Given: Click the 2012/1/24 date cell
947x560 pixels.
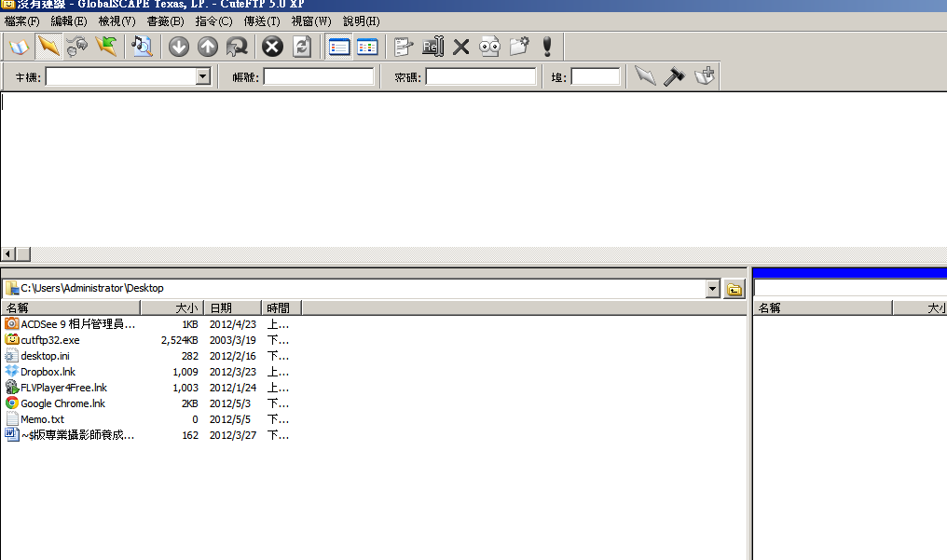Looking at the screenshot, I should tap(232, 388).
